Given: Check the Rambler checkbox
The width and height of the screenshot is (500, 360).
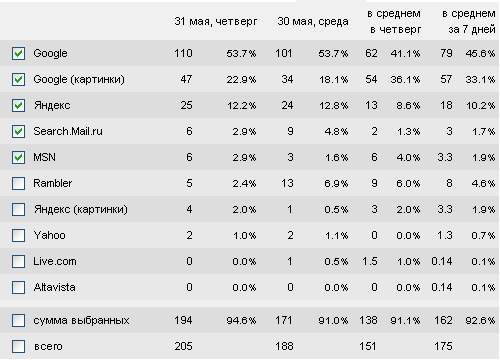Looking at the screenshot, I should pyautogui.click(x=18, y=183).
